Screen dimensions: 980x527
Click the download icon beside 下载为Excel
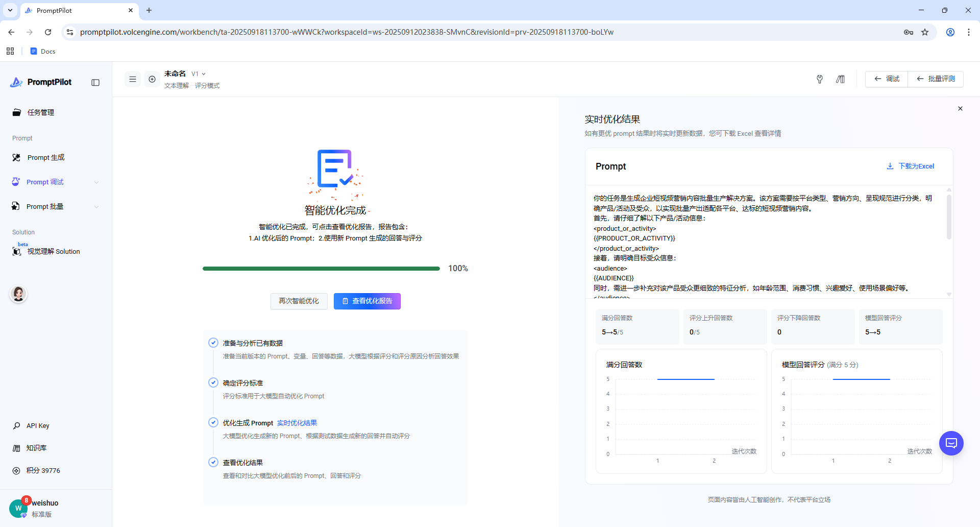click(890, 166)
